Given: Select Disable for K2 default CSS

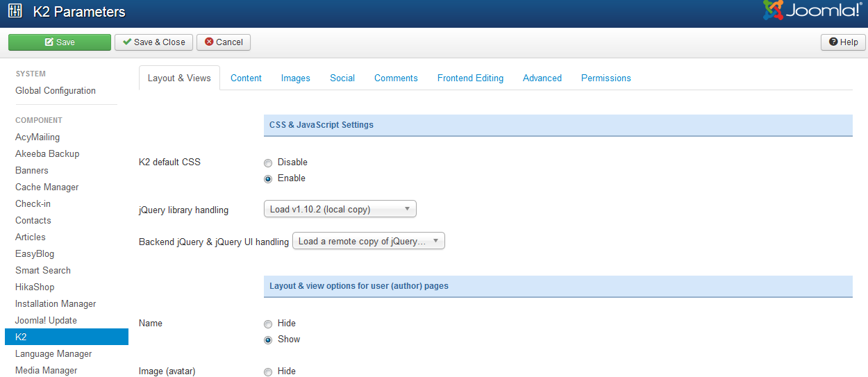Looking at the screenshot, I should (x=268, y=163).
